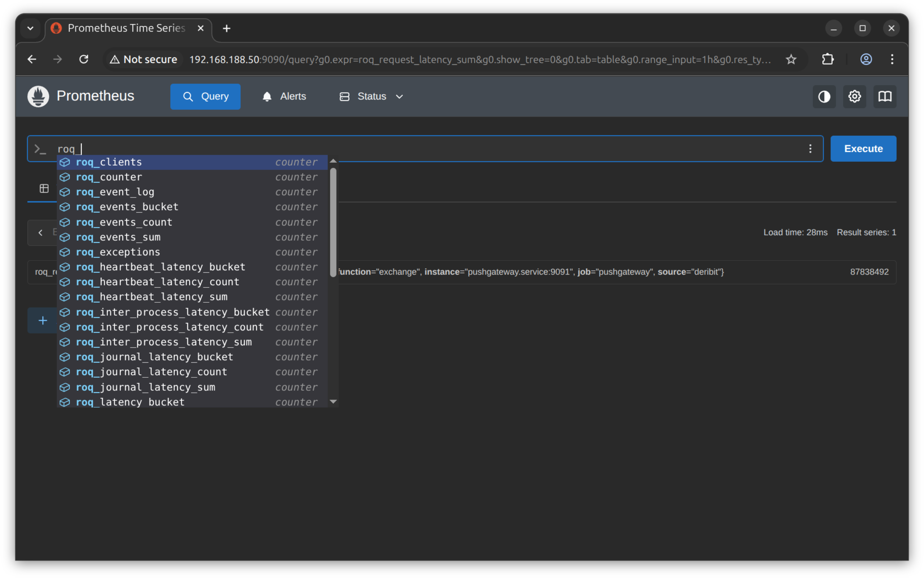The width and height of the screenshot is (924, 578).
Task: Click the Execute button
Action: click(x=863, y=149)
